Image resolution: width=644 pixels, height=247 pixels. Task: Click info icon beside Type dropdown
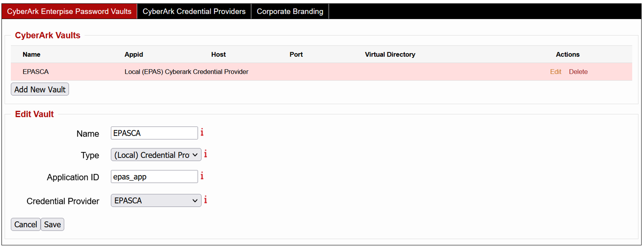click(205, 154)
